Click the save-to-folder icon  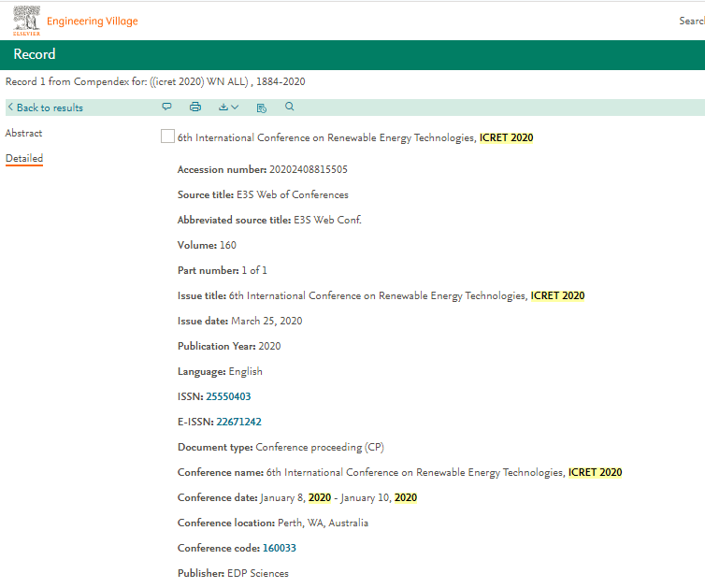(261, 108)
